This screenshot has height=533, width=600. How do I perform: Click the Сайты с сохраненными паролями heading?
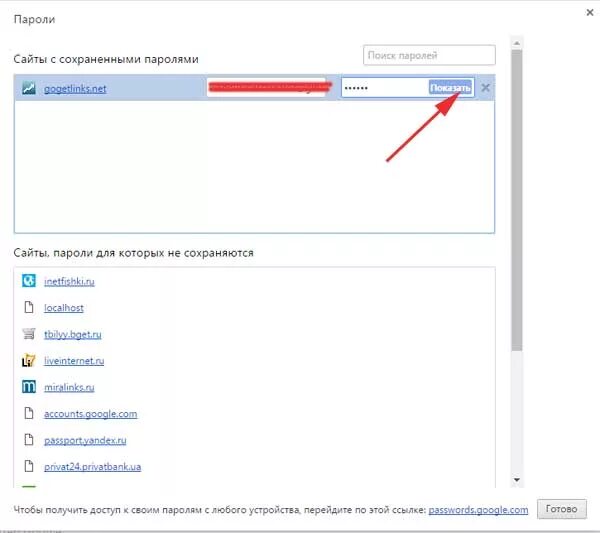106,59
